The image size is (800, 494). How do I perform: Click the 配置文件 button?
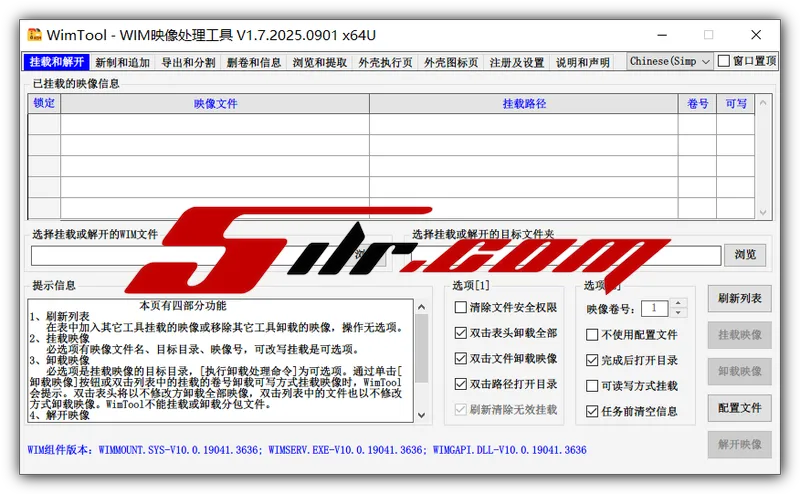tap(739, 408)
